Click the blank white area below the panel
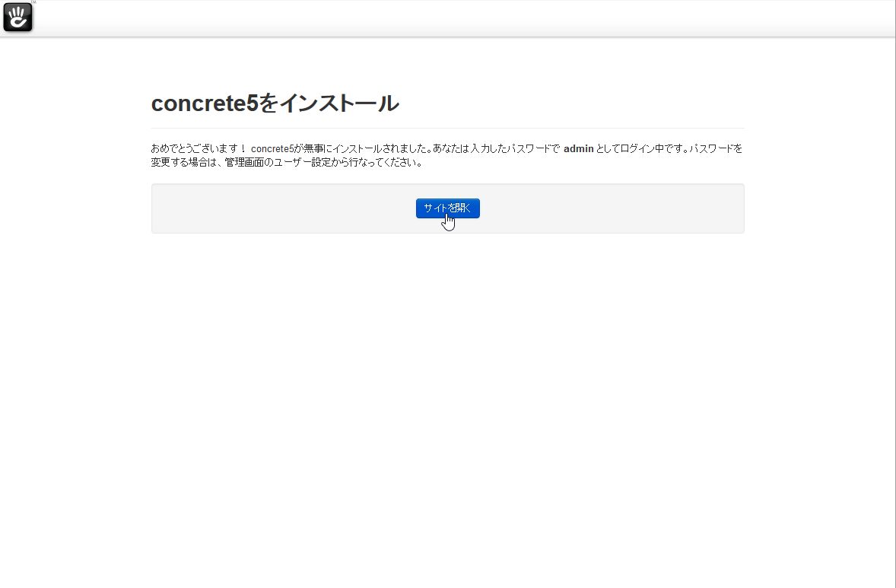 (x=447, y=400)
